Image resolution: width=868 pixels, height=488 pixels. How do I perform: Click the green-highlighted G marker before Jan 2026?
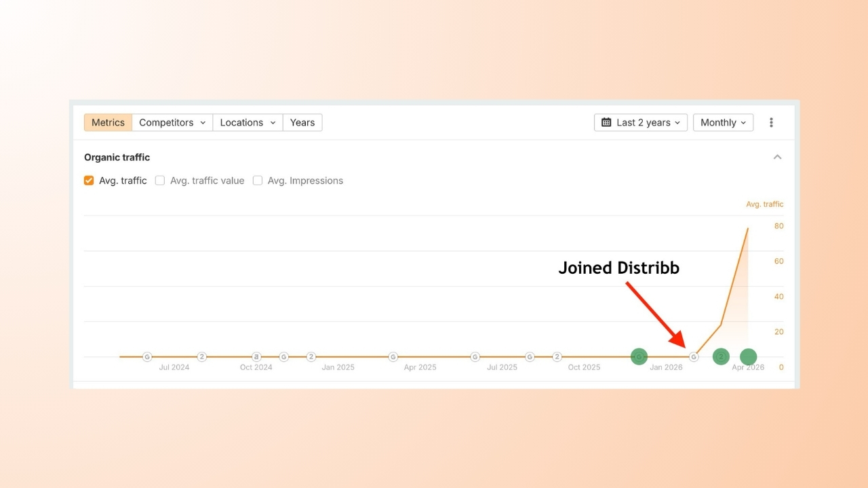[x=639, y=357]
